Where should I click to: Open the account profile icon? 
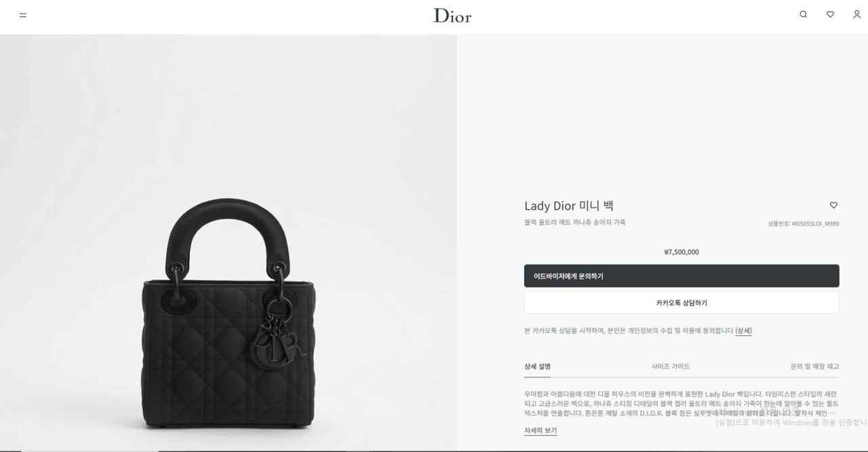tap(856, 14)
